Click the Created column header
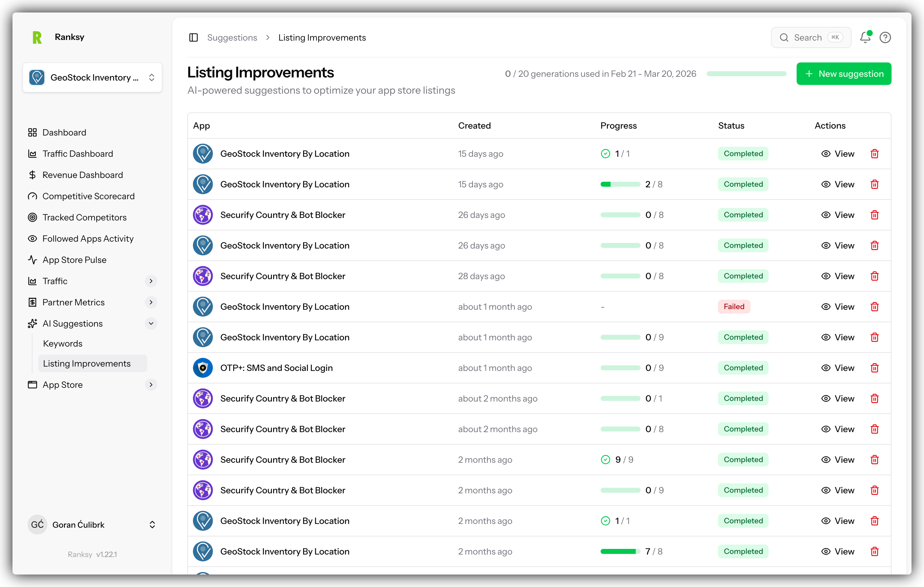924x587 pixels. coord(474,126)
